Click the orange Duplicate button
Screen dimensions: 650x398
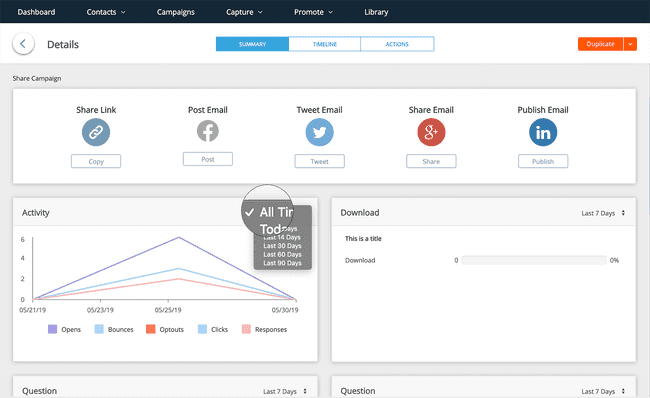pyautogui.click(x=600, y=44)
